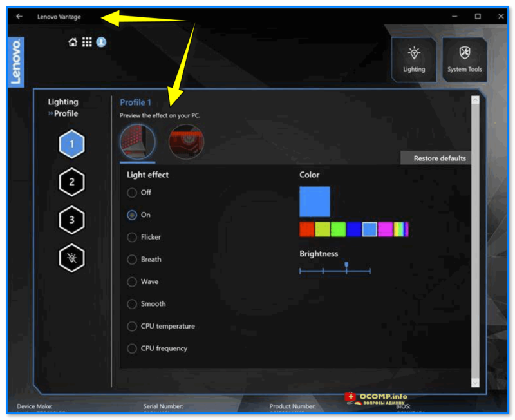Select the front chassis preview thumbnail

point(138,142)
